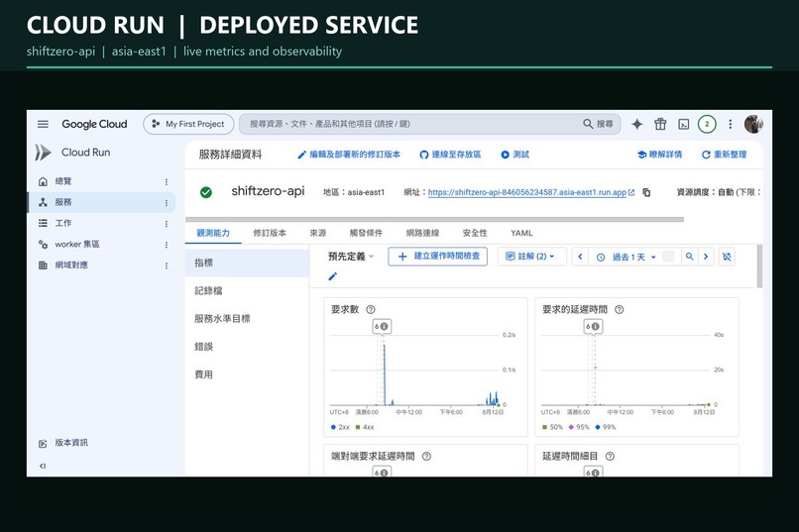
Task: Open the 註解 (2) dropdown
Action: pos(530,256)
